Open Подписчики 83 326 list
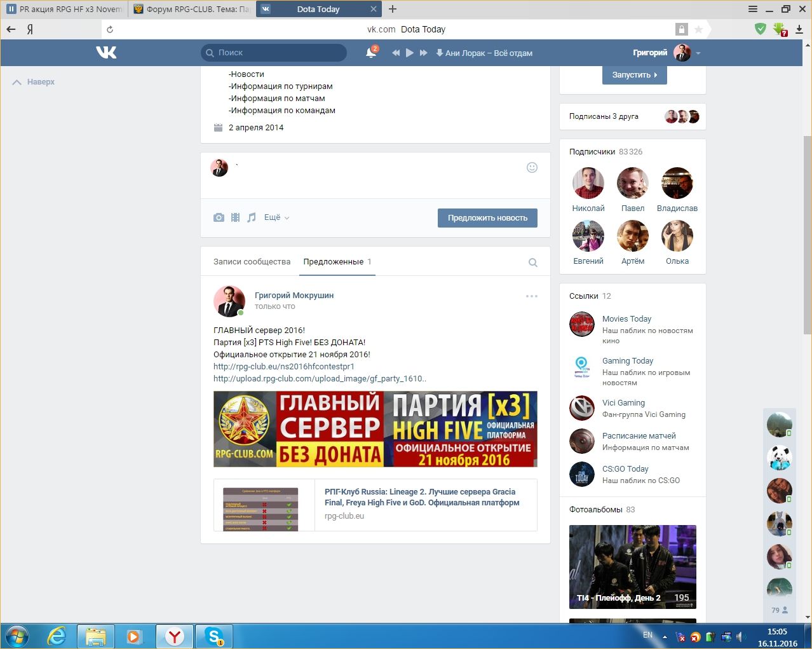 pyautogui.click(x=606, y=152)
